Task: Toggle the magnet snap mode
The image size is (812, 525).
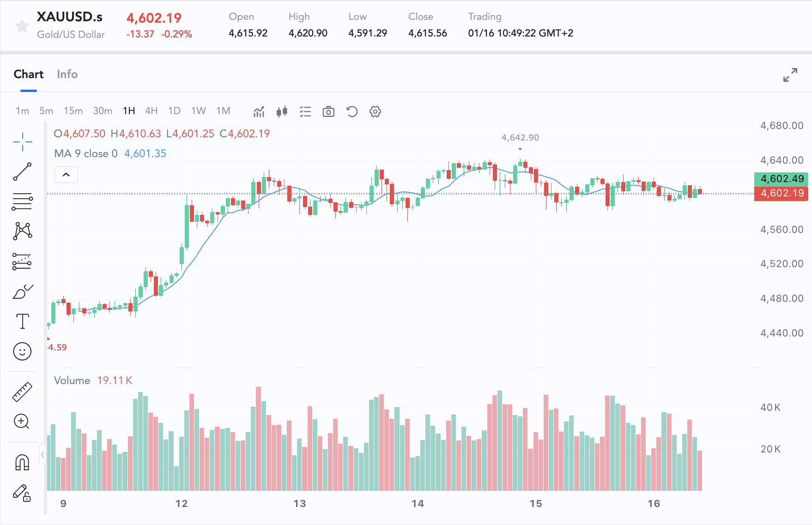Action: [x=22, y=462]
